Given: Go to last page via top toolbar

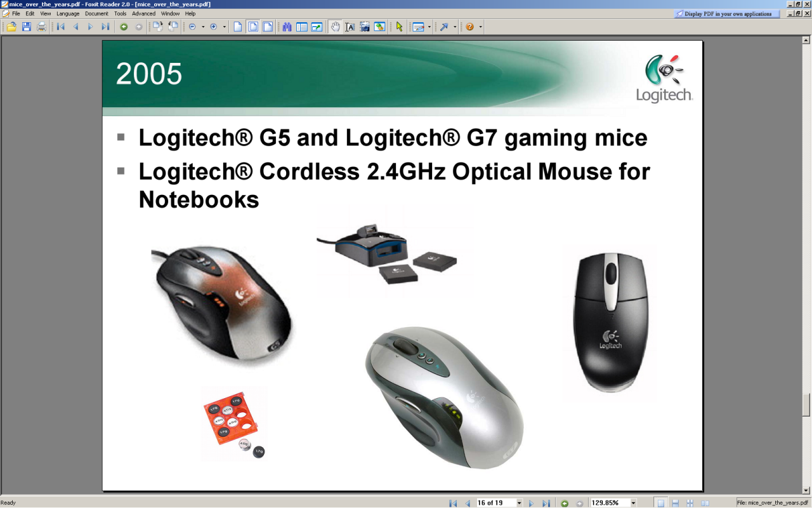Looking at the screenshot, I should click(x=105, y=27).
